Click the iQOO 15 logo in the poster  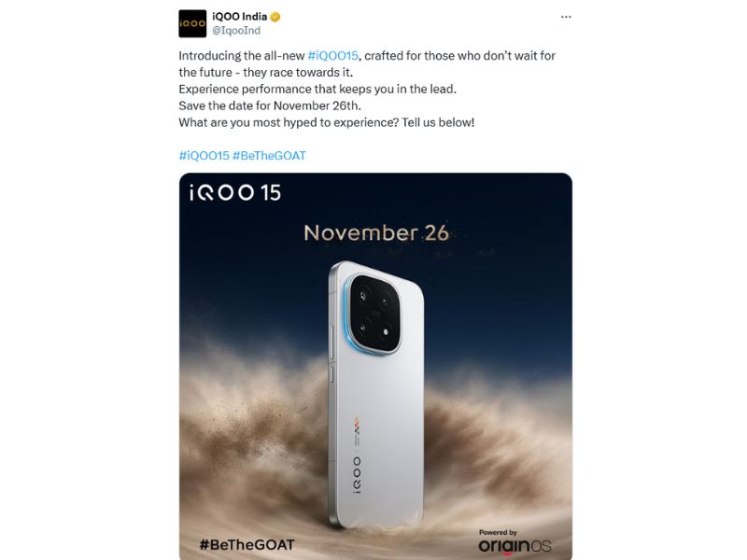(x=235, y=192)
